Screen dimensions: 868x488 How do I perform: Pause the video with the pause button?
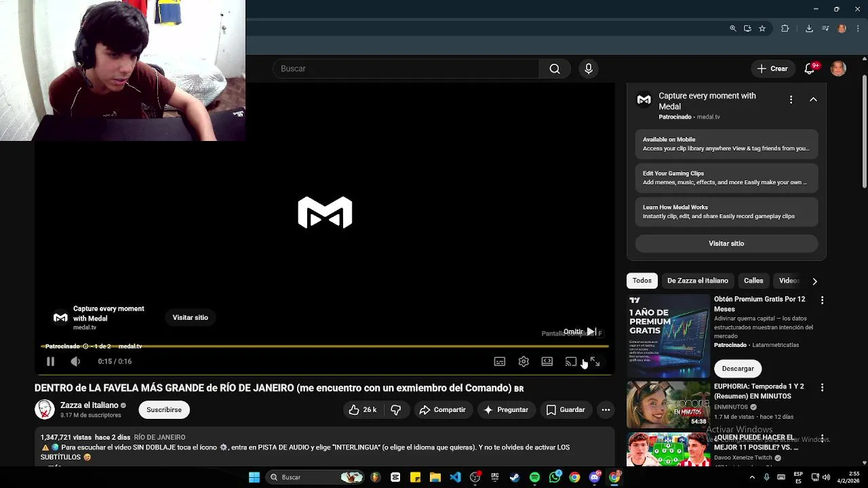coord(50,362)
